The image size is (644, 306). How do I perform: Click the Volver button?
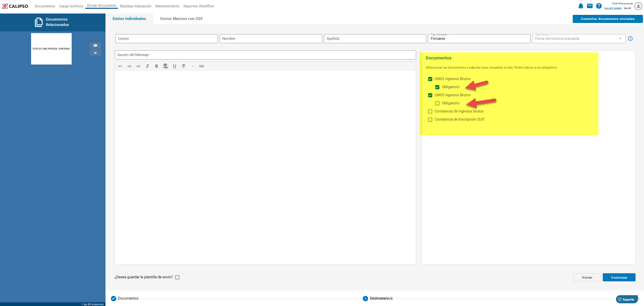tap(587, 277)
